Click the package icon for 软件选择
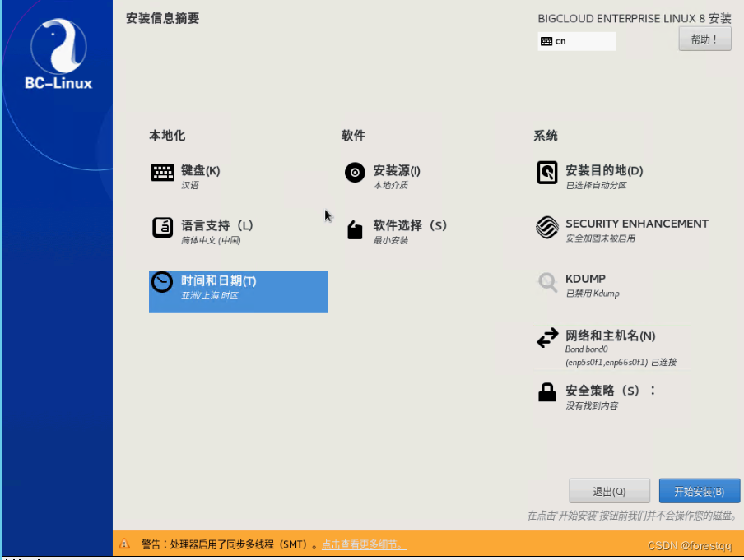Screen dimensions: 744x560 355,230
